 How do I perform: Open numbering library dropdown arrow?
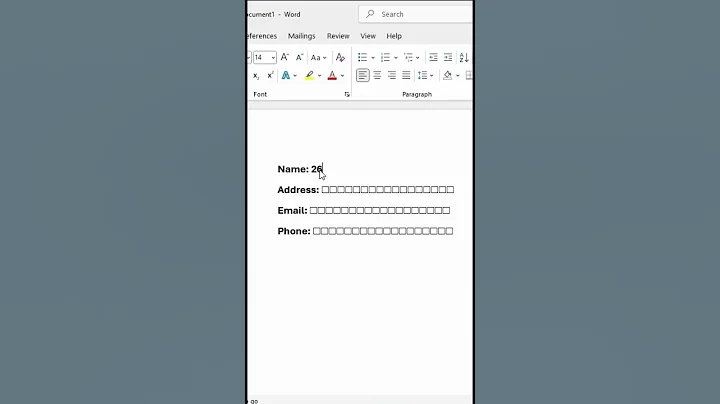point(396,58)
